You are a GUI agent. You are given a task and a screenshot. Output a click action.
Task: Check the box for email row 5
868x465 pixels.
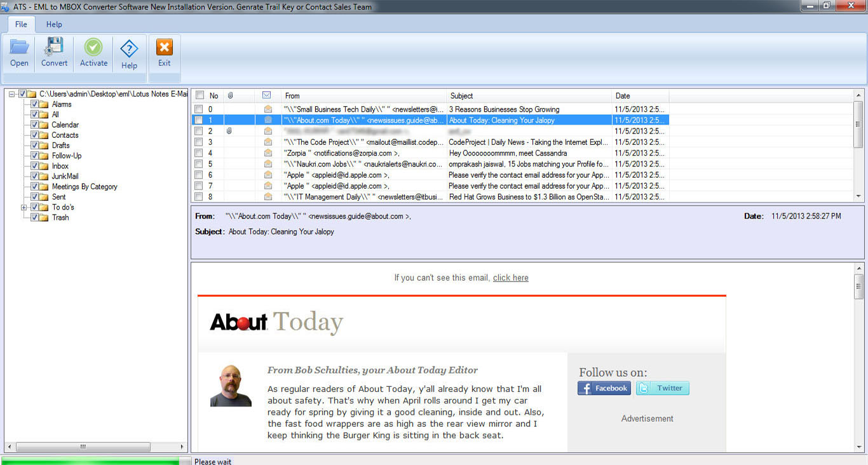click(199, 164)
